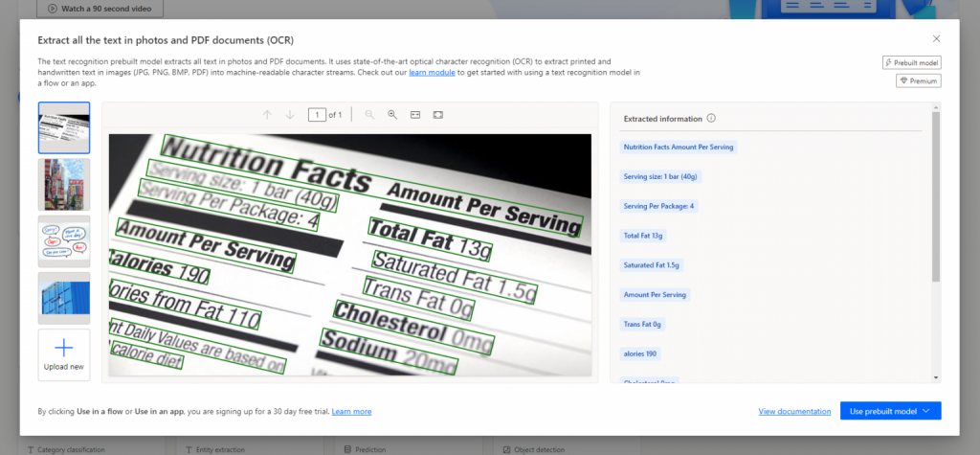Fit document to width icon
Image resolution: width=980 pixels, height=455 pixels.
tap(415, 115)
